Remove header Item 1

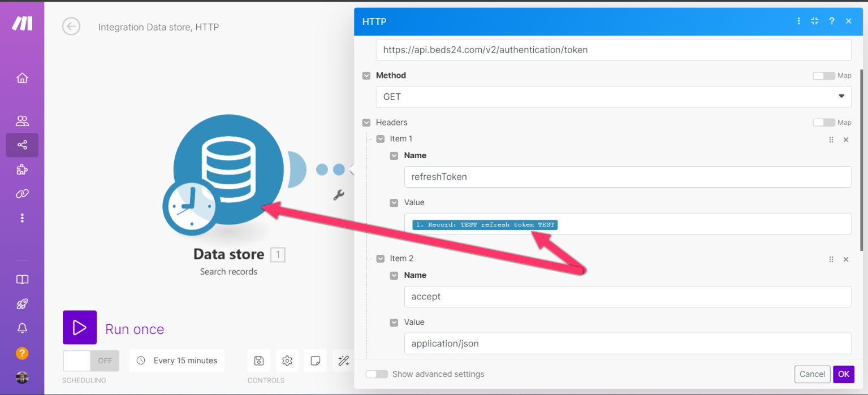[846, 140]
